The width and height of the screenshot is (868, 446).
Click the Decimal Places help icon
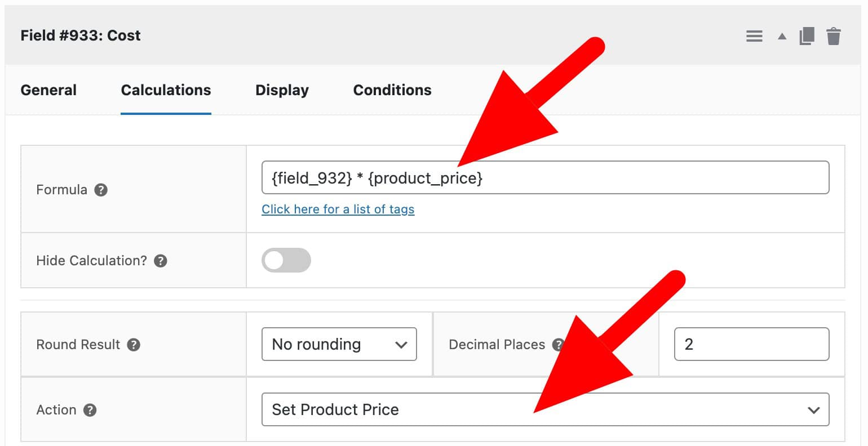[557, 345]
